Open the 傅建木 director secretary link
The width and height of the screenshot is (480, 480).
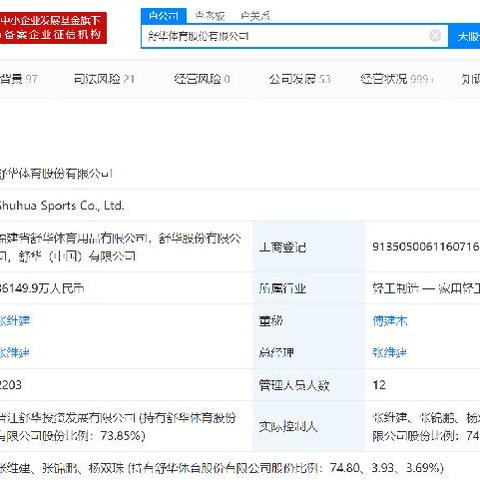tap(390, 321)
